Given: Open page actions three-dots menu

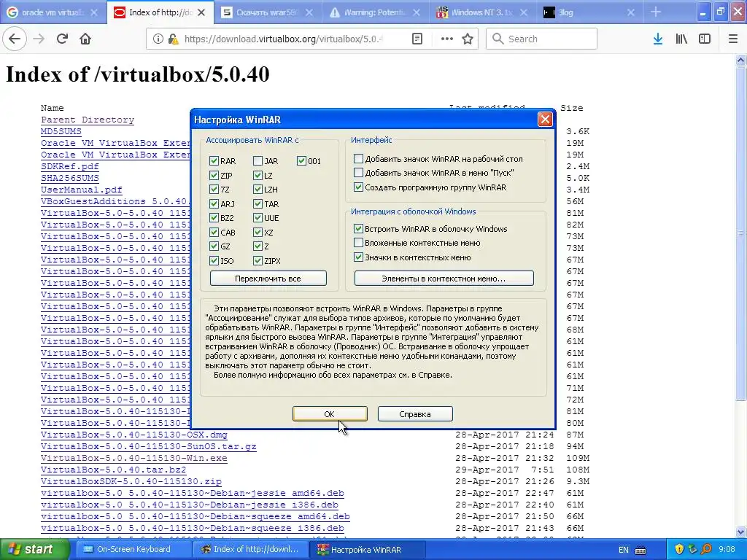Looking at the screenshot, I should pos(447,39).
